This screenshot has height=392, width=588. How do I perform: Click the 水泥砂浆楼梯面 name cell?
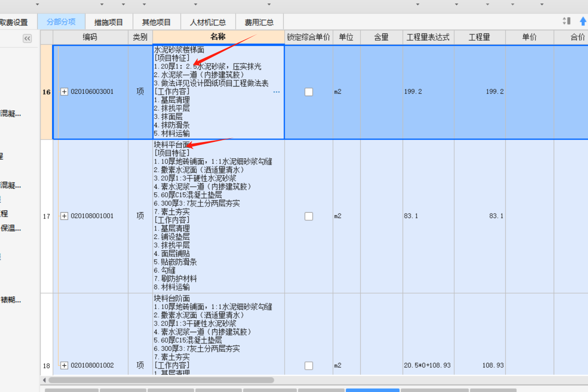point(218,92)
